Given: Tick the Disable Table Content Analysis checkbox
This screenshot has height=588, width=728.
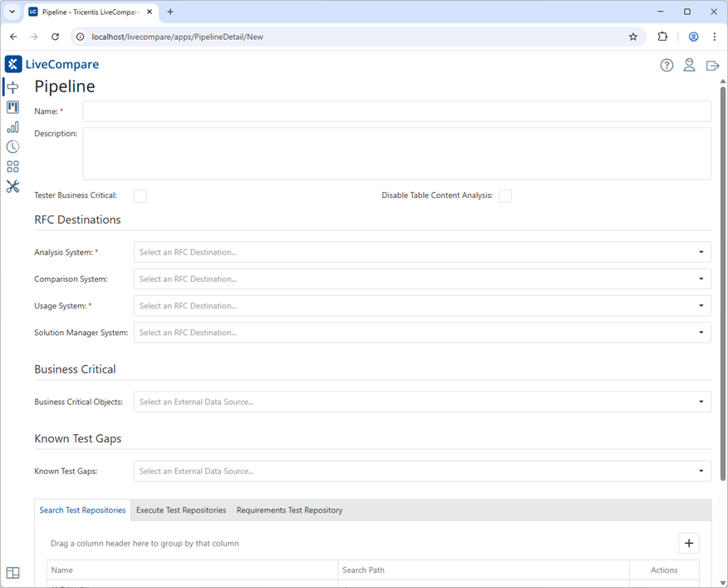Looking at the screenshot, I should 505,195.
